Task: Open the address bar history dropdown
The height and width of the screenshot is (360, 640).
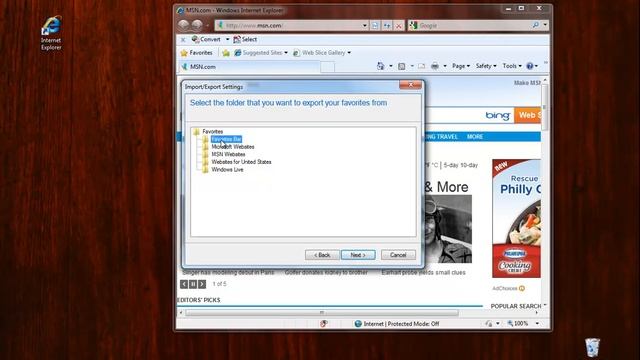Action: point(364,25)
